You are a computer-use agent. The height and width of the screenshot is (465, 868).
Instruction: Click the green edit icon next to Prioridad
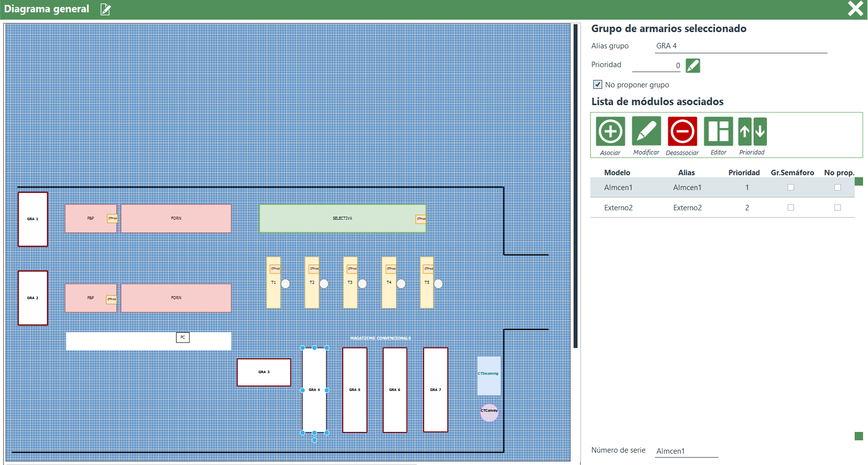[x=692, y=66]
